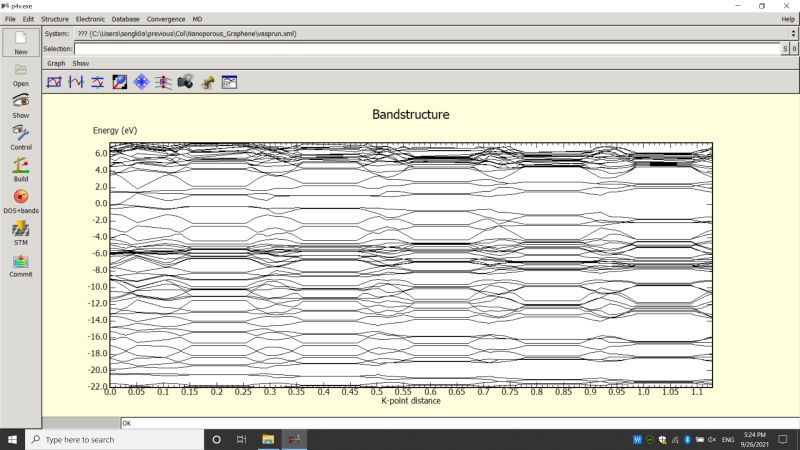800x450 pixels.
Task: Click the p4v taskbar app icon
Action: 294,439
